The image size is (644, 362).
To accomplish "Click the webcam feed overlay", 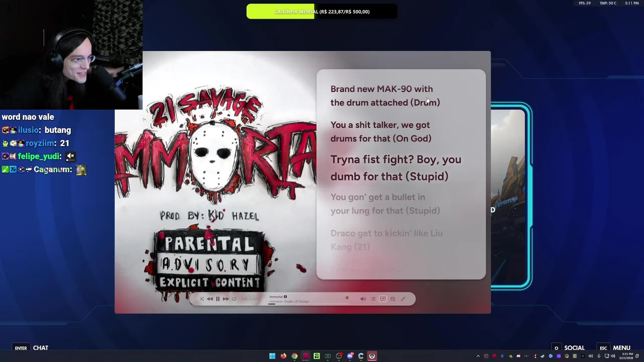I will tap(71, 54).
